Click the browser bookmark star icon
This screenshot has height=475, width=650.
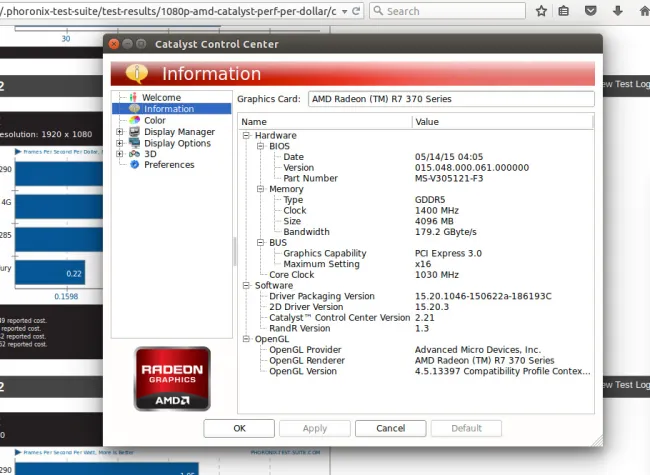click(541, 11)
